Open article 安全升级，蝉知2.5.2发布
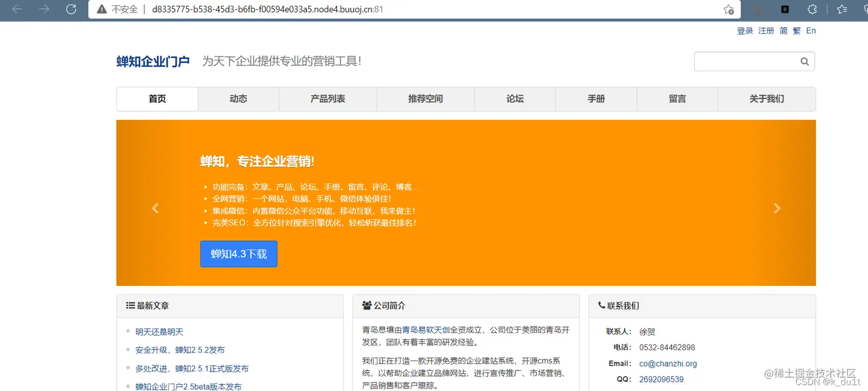Viewport: 868px width, 391px height. (x=180, y=350)
